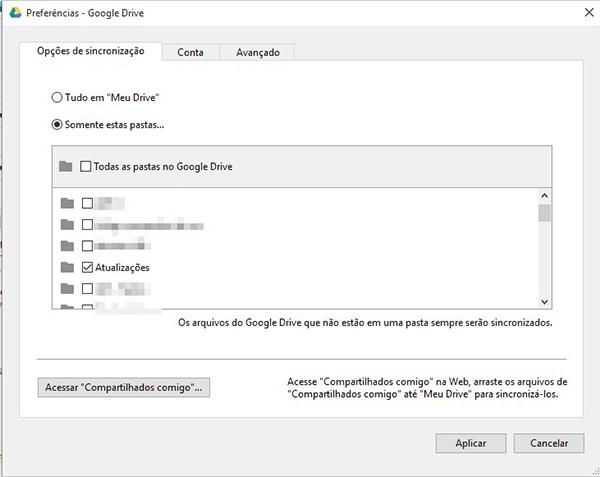Switch to the Avançado tab
The width and height of the screenshot is (600, 477).
[x=258, y=52]
